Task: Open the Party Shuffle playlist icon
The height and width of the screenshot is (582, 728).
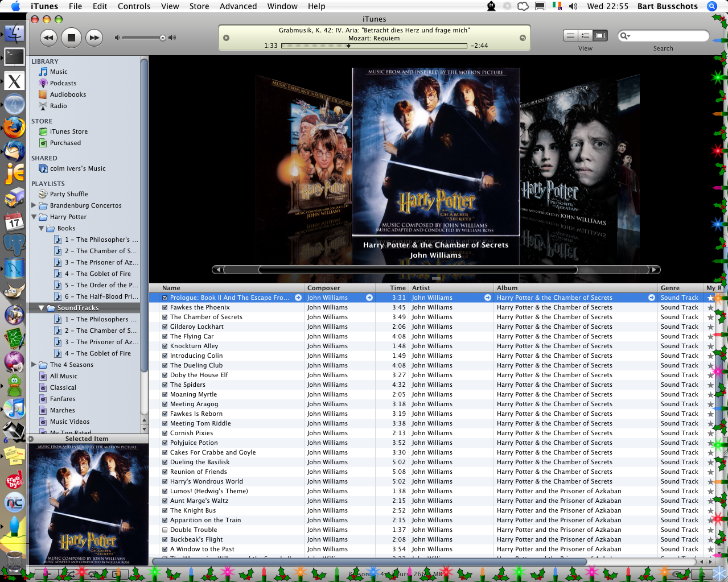Action: pyautogui.click(x=43, y=194)
